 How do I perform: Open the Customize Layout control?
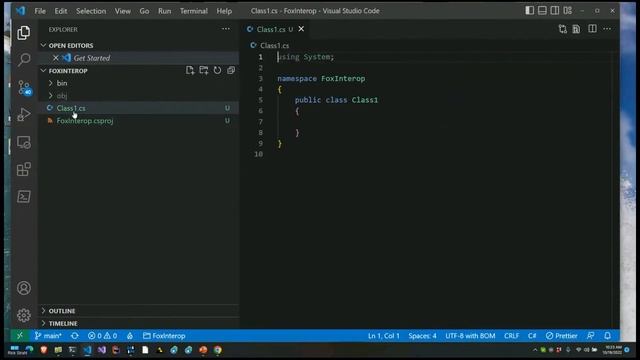click(x=568, y=11)
